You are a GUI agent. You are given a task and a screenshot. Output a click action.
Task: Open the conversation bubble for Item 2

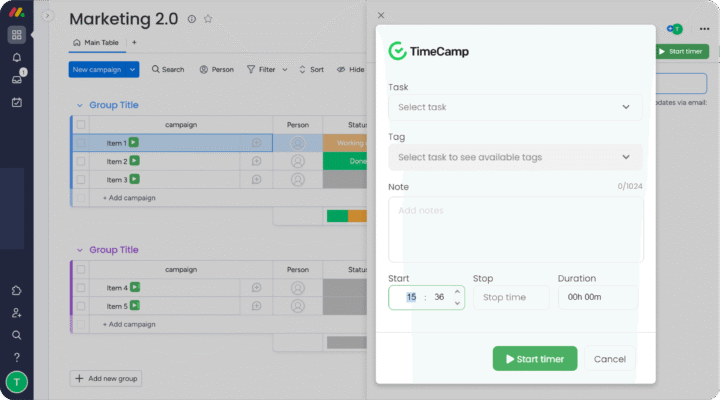tap(256, 161)
